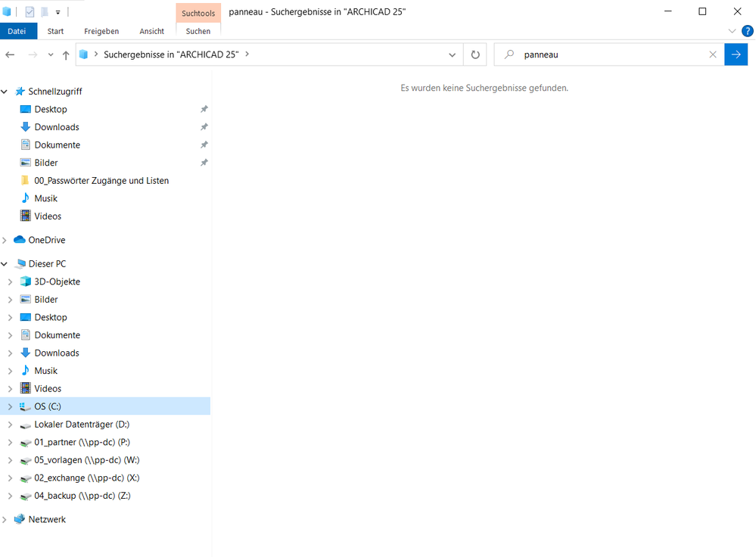Click the pin icon next to Downloads

[204, 127]
